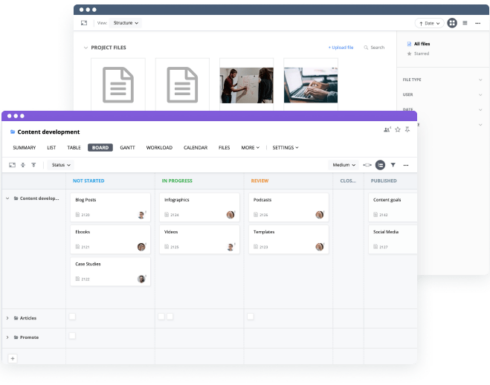Image resolution: width=490 pixels, height=385 pixels.
Task: Open the filter funnel on the board
Action: tap(393, 165)
